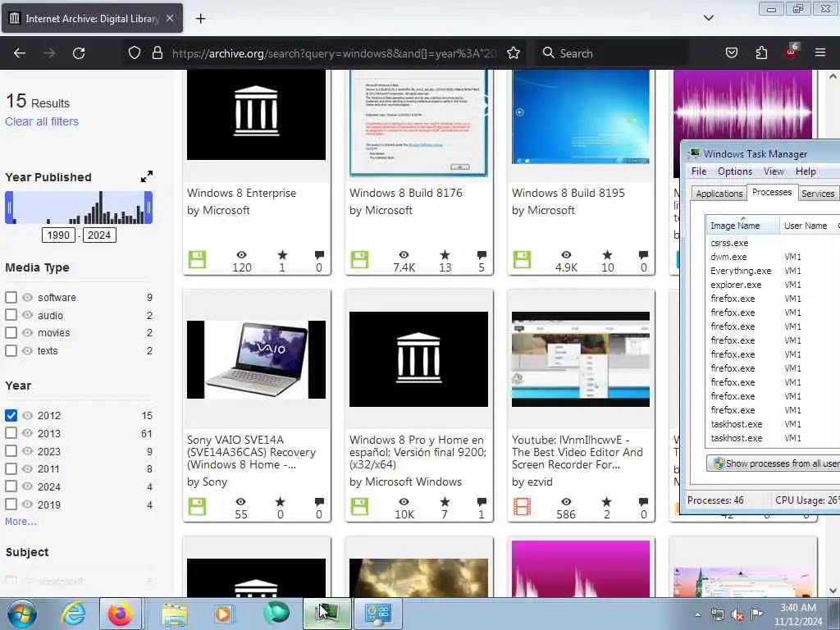This screenshot has height=630, width=840.
Task: Open the Windows 8 Build 8176 title
Action: [x=405, y=193]
